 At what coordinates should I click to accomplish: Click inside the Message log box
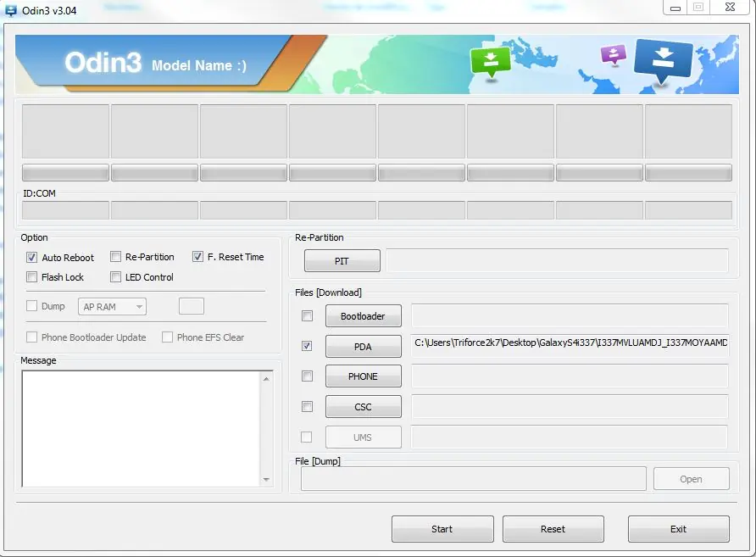141,429
